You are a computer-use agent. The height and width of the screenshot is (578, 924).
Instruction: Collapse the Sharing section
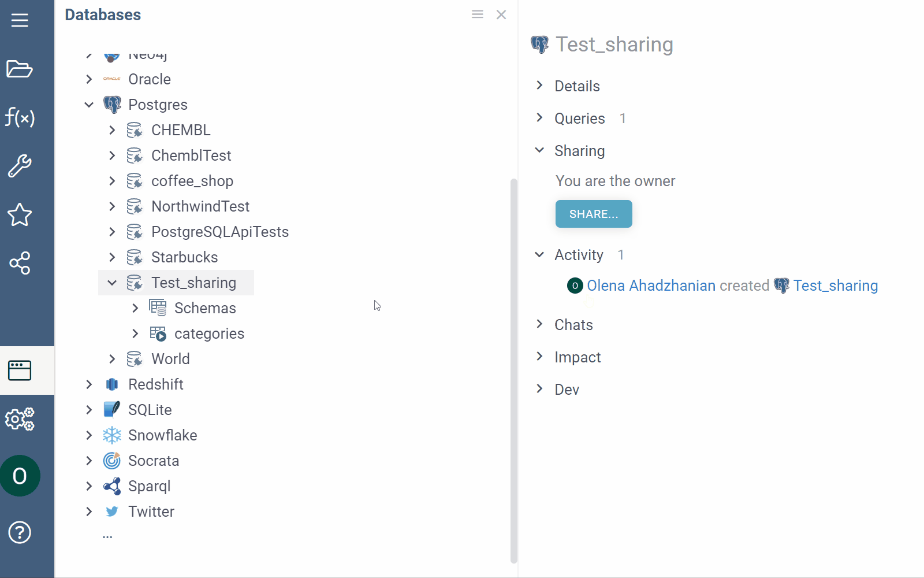(540, 150)
